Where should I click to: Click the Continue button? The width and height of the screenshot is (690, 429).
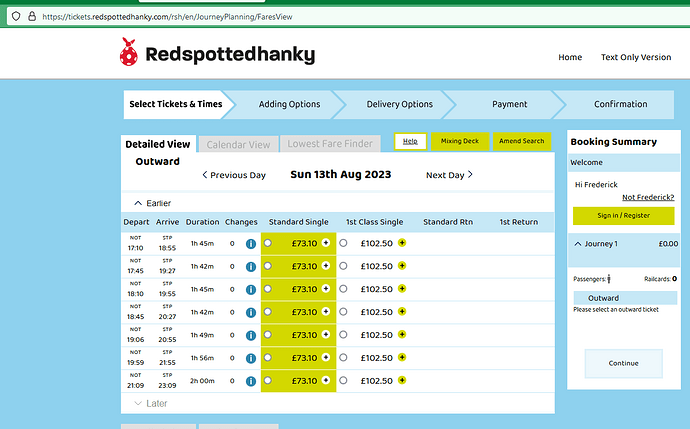tap(624, 363)
